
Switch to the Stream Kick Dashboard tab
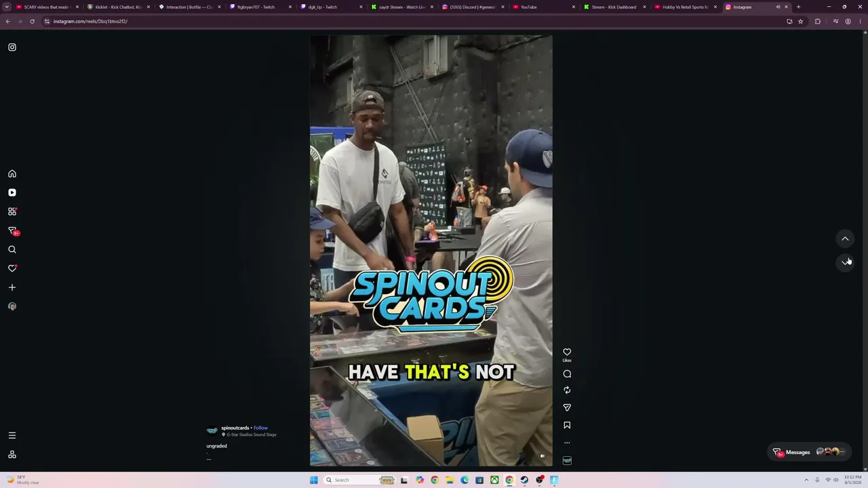(614, 7)
